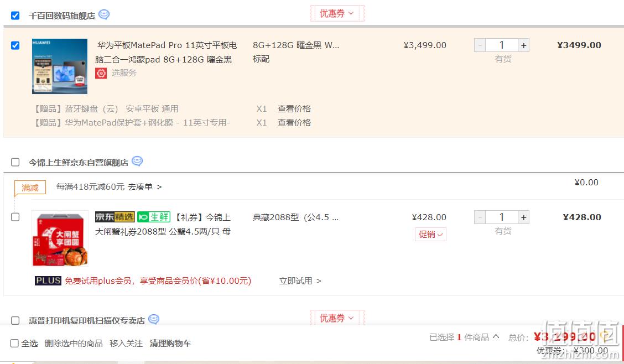Screen dimensions: 624x364
Task: Open Huawei MatePad Pro product thumbnail
Action: point(60,66)
